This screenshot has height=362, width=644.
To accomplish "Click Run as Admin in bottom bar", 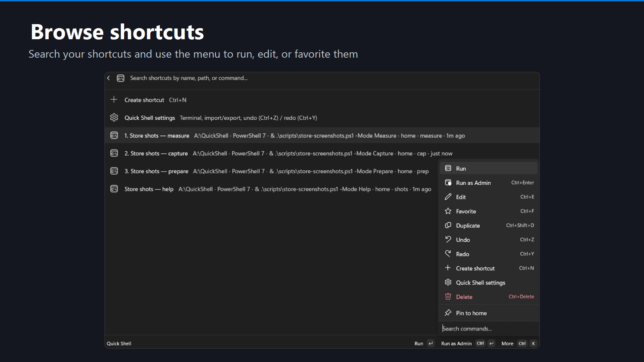I will 457,344.
